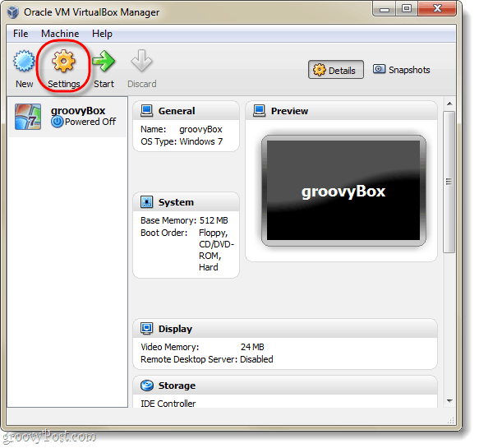Click the Preview section monitor icon
The height and width of the screenshot is (448, 479).
tap(260, 111)
